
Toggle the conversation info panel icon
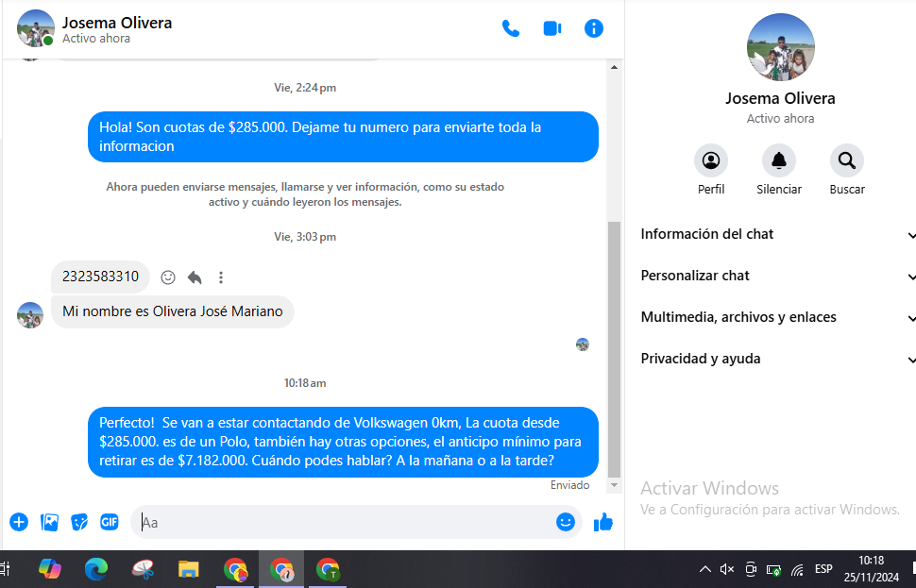click(594, 28)
